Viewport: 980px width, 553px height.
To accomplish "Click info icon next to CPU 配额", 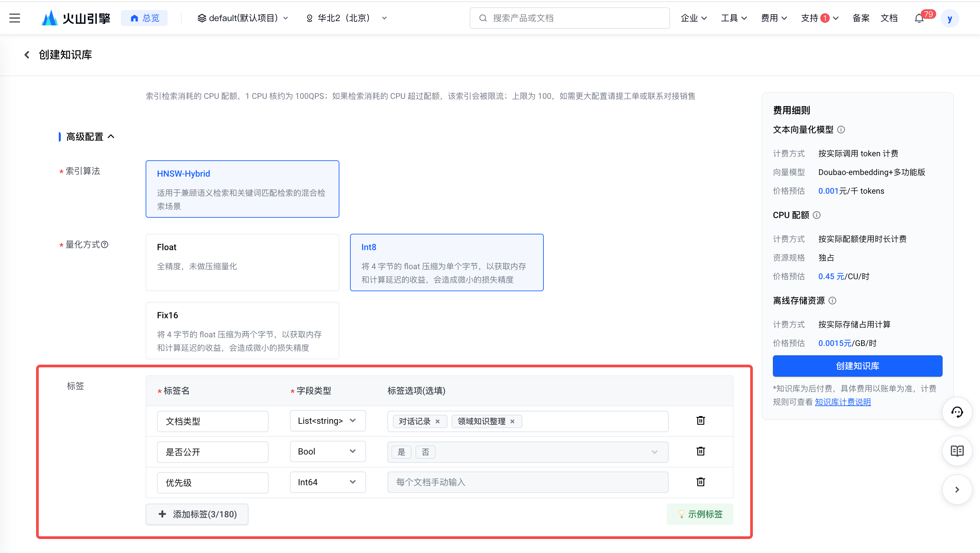I will pos(817,215).
